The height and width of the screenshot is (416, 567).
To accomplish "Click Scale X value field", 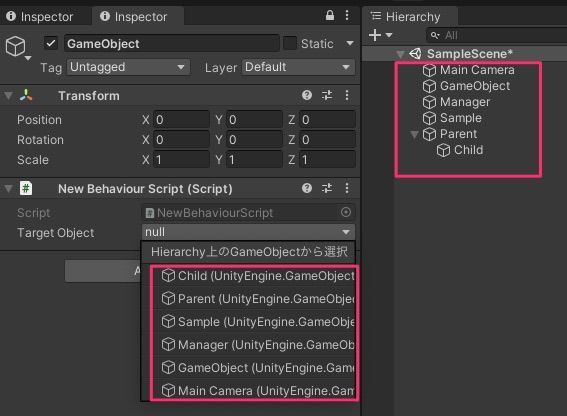I will pyautogui.click(x=182, y=160).
